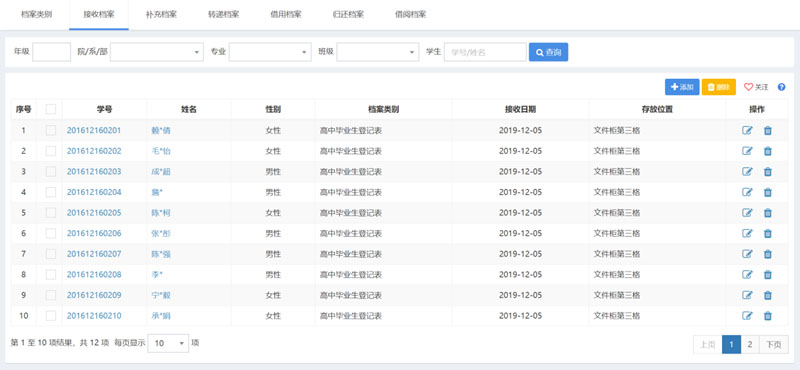The image size is (800, 370).
Task: Toggle the select-all checkbox in table header
Action: pyautogui.click(x=51, y=109)
